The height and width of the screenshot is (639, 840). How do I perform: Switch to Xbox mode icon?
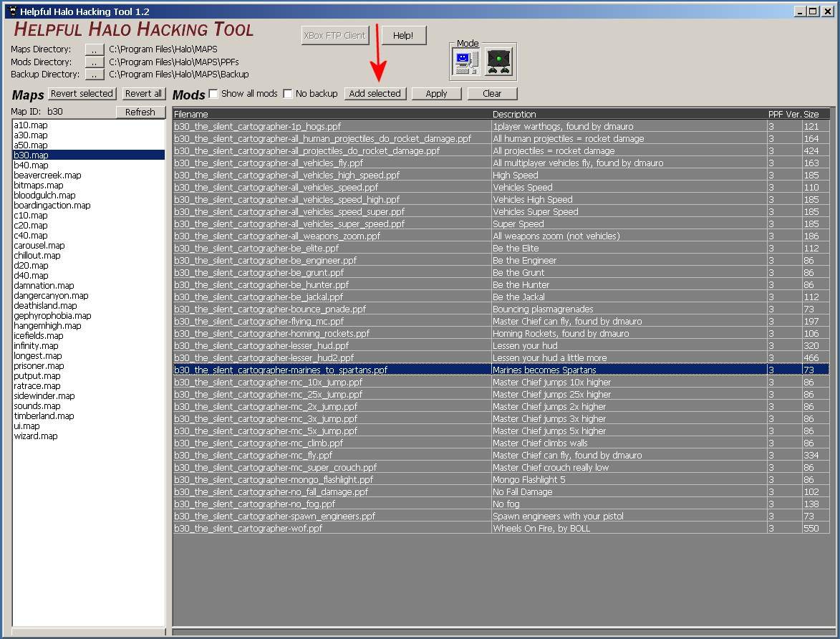pyautogui.click(x=498, y=62)
